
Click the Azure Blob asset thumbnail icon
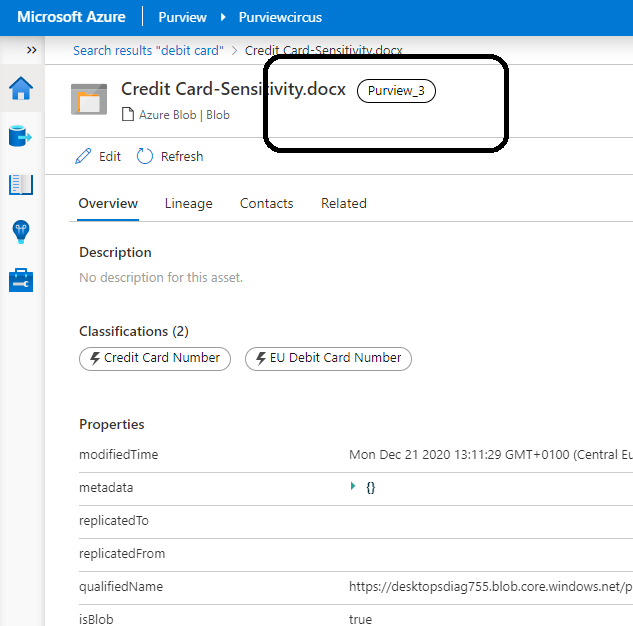89,100
